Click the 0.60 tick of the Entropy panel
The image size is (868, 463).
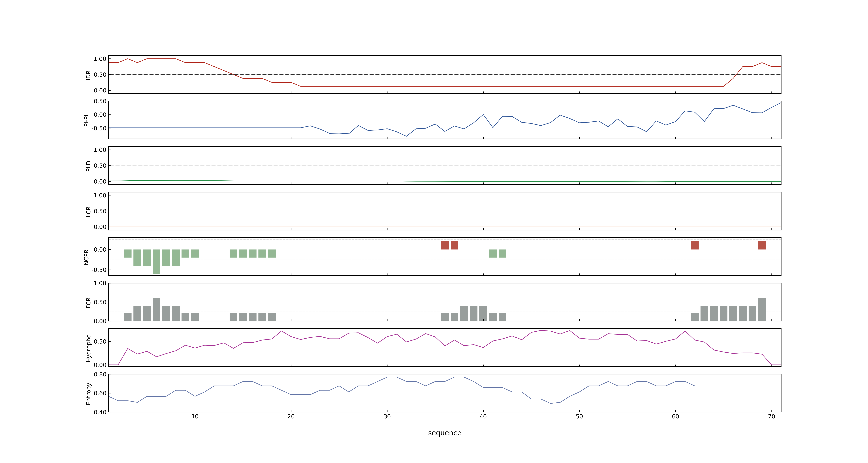pyautogui.click(x=100, y=393)
